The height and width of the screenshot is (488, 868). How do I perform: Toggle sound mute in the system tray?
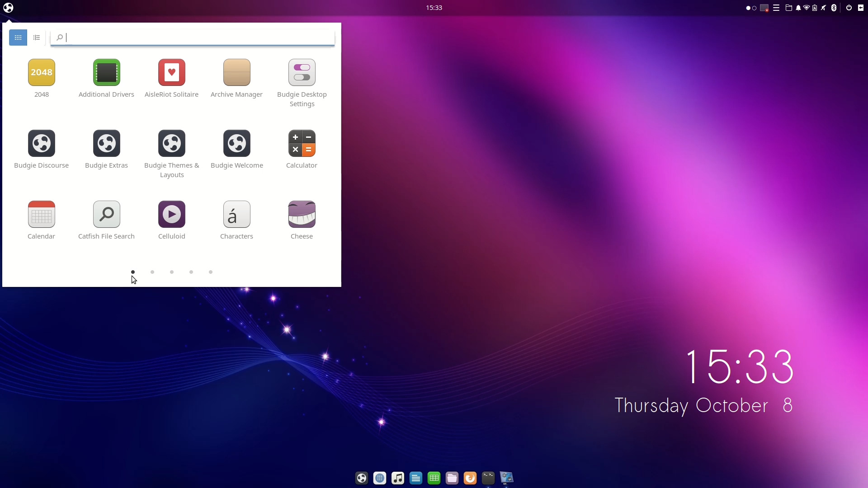click(824, 8)
